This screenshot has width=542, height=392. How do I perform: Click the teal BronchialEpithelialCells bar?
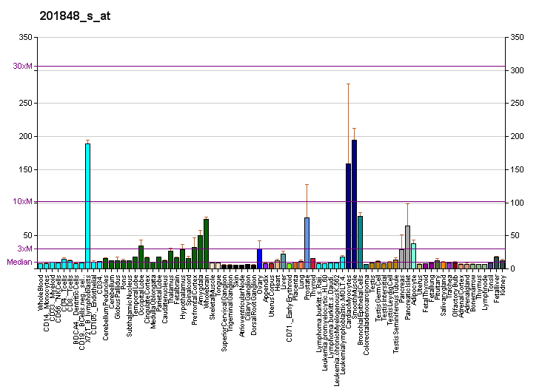pyautogui.click(x=360, y=242)
